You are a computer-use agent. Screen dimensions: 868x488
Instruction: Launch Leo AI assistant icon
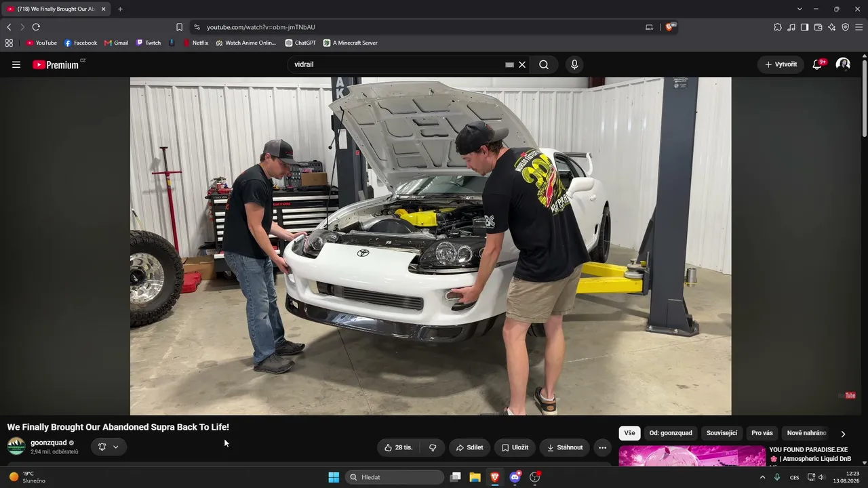pyautogui.click(x=831, y=27)
